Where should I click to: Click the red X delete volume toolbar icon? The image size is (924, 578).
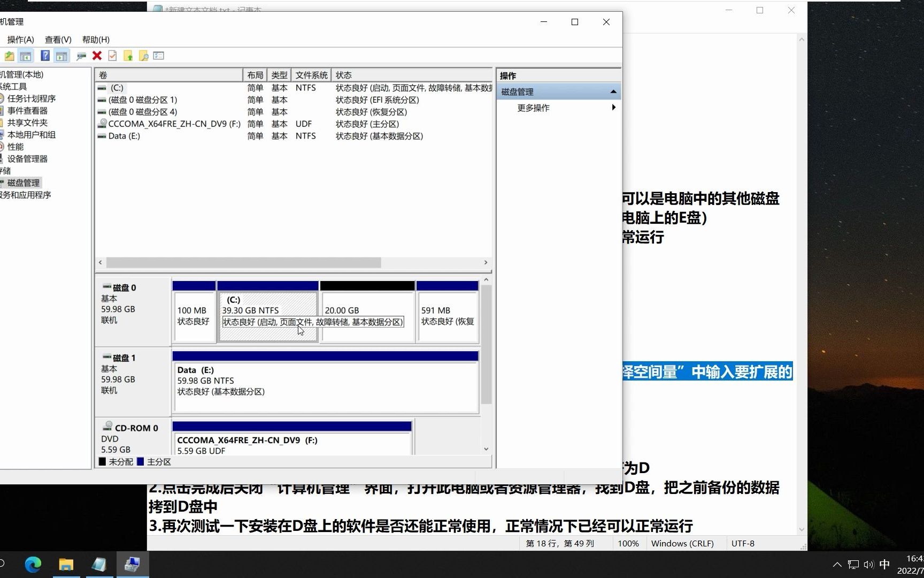pyautogui.click(x=97, y=55)
